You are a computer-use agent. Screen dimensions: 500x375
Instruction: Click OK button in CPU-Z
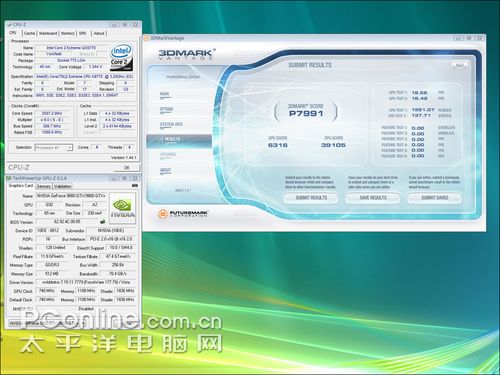coord(126,168)
